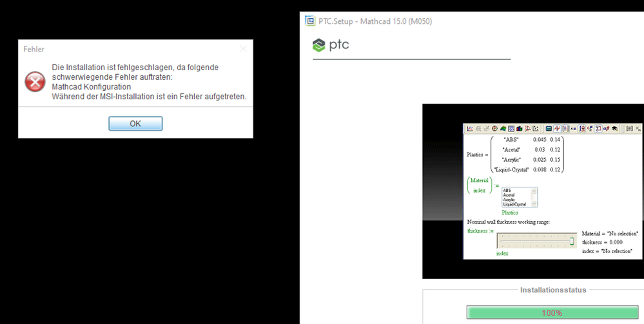Screen dimensions: 644x324
Task: Select Acetal in the Plastics list box
Action: pos(509,195)
